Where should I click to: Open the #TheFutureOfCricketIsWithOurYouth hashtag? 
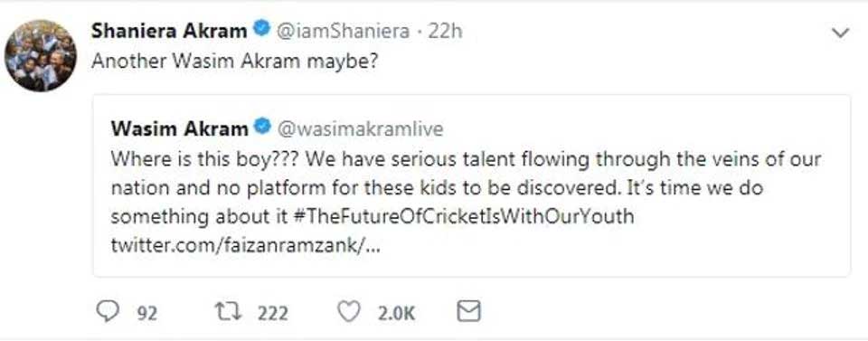point(463,216)
